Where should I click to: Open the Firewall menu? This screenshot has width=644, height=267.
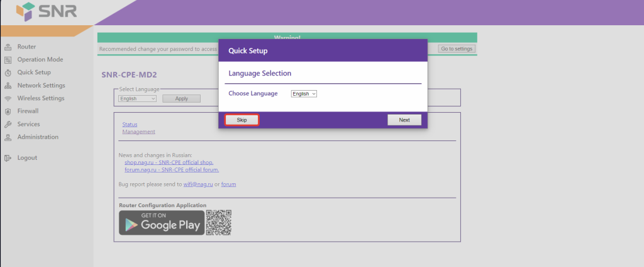tap(28, 111)
